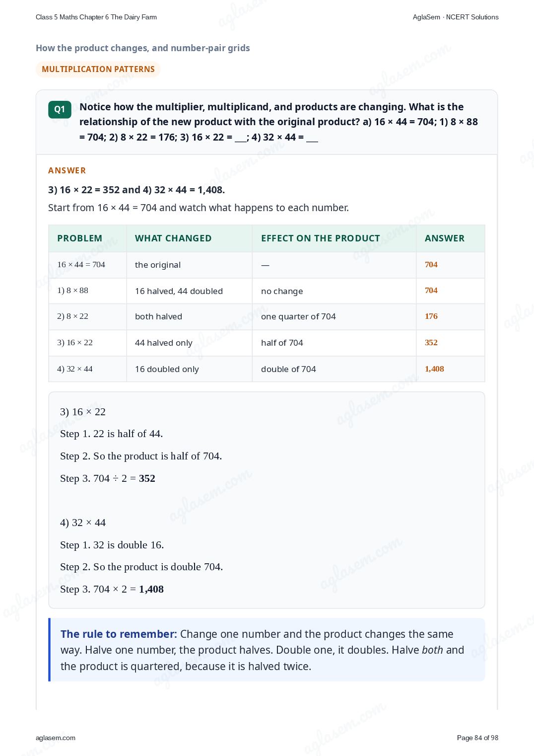Click the table cell '16 halved, 44 doubled'

click(179, 291)
